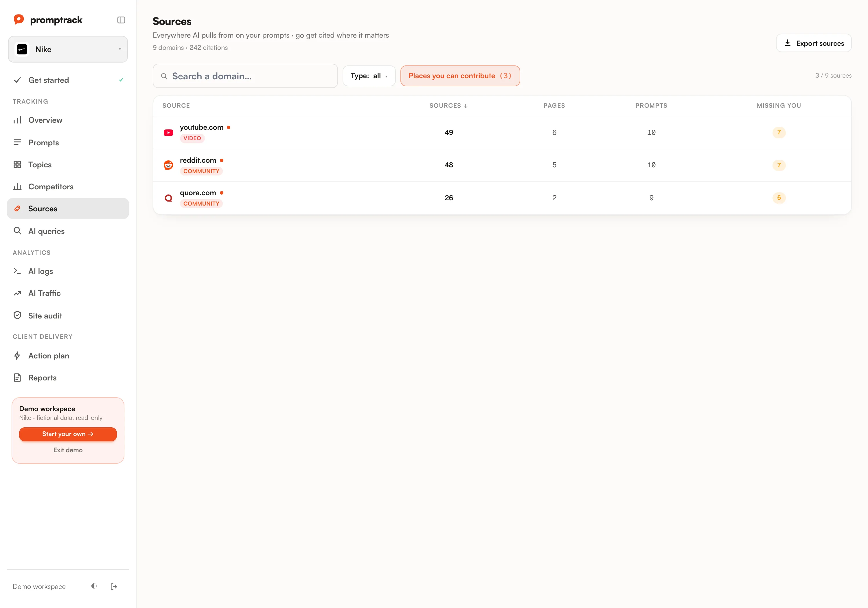Click the PROMPTS column header
This screenshot has height=608, width=868.
click(x=651, y=106)
